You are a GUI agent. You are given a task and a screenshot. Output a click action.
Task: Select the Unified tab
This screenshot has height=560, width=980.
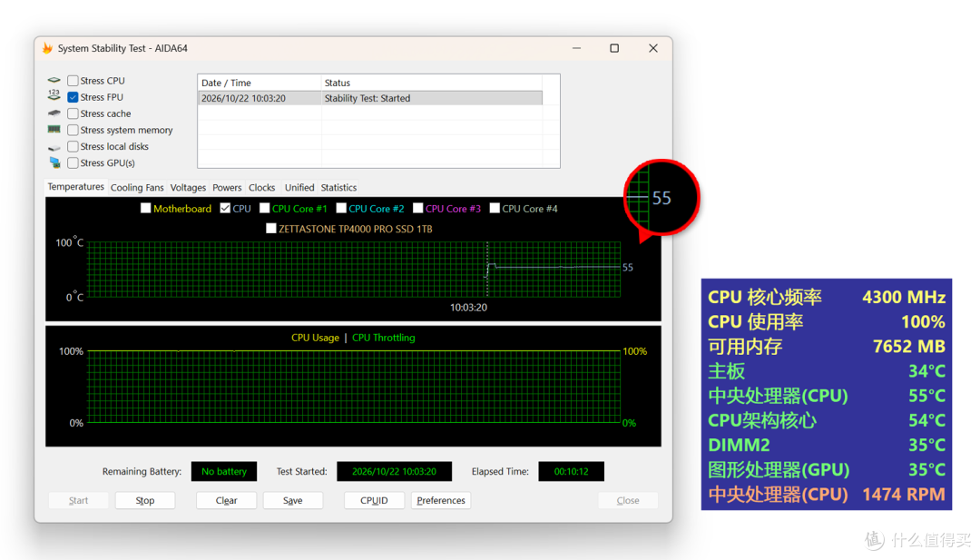click(299, 188)
